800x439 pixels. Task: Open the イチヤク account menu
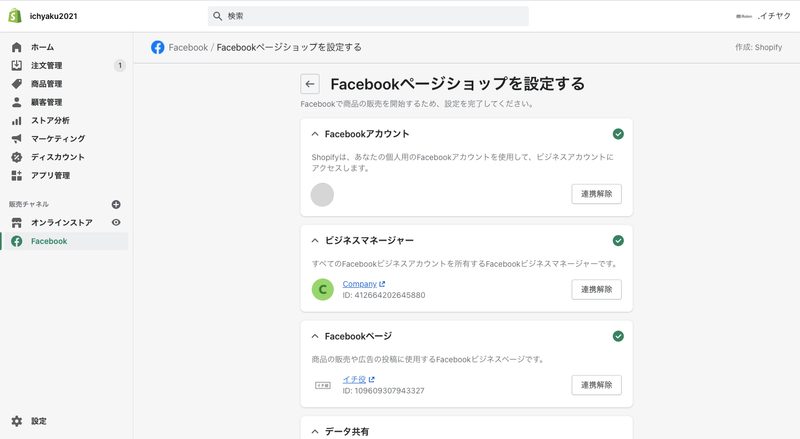763,16
